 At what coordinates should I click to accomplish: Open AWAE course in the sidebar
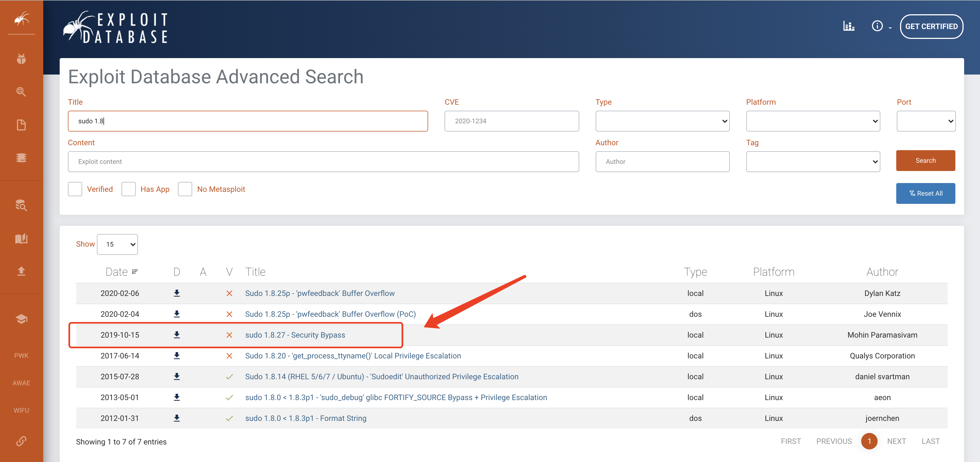[21, 383]
